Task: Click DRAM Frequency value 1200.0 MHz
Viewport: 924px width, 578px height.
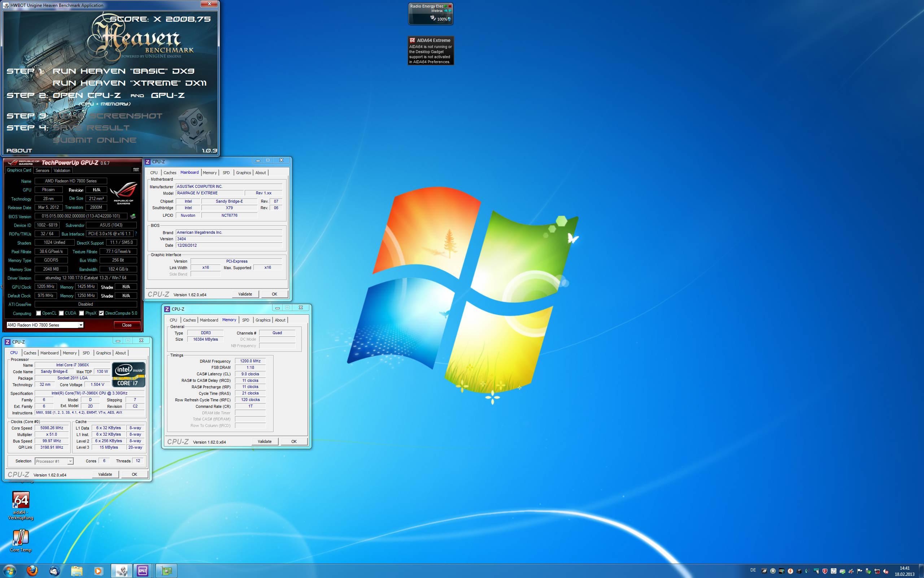Action: click(250, 361)
